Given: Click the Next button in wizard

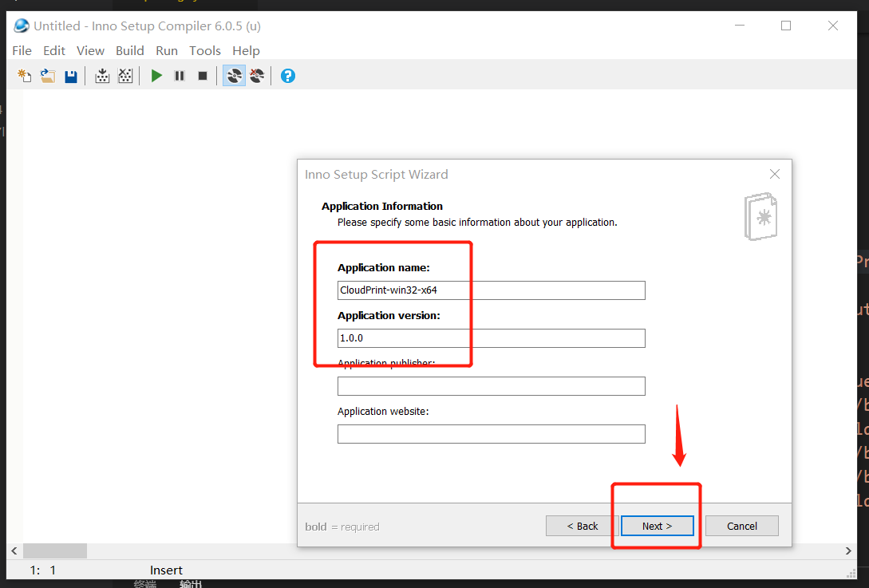Looking at the screenshot, I should point(658,526).
